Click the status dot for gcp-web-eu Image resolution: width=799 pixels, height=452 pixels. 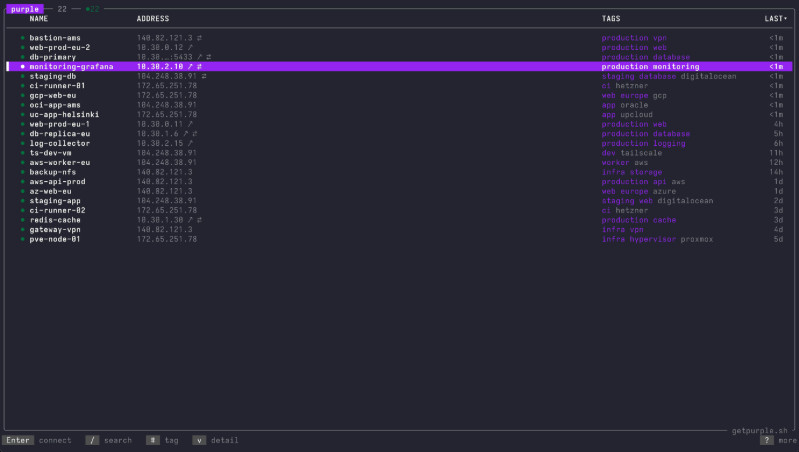[22, 95]
